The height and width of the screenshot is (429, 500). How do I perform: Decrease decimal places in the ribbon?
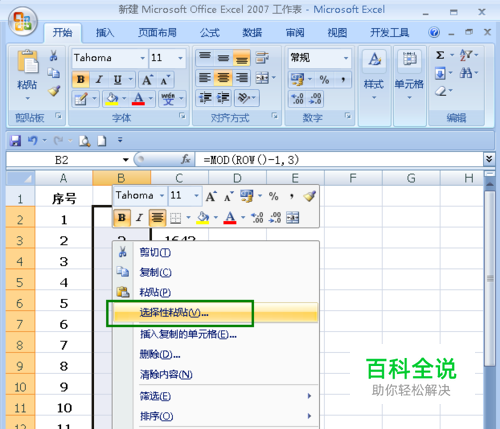click(x=315, y=99)
